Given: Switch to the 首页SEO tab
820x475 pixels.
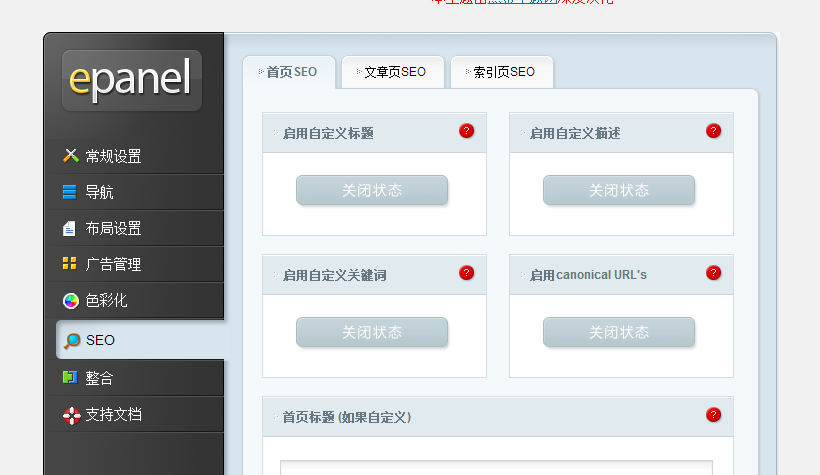Looking at the screenshot, I should pos(289,72).
